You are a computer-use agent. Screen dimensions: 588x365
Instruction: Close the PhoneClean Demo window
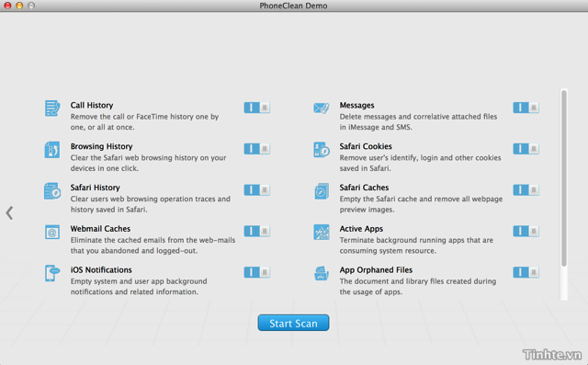click(x=7, y=6)
